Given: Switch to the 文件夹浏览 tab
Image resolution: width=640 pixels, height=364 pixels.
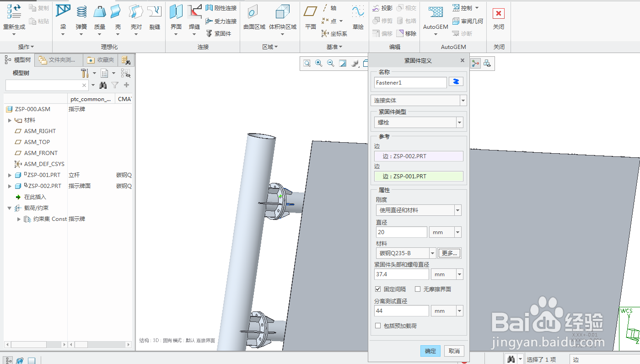Looking at the screenshot, I should pyautogui.click(x=59, y=60).
